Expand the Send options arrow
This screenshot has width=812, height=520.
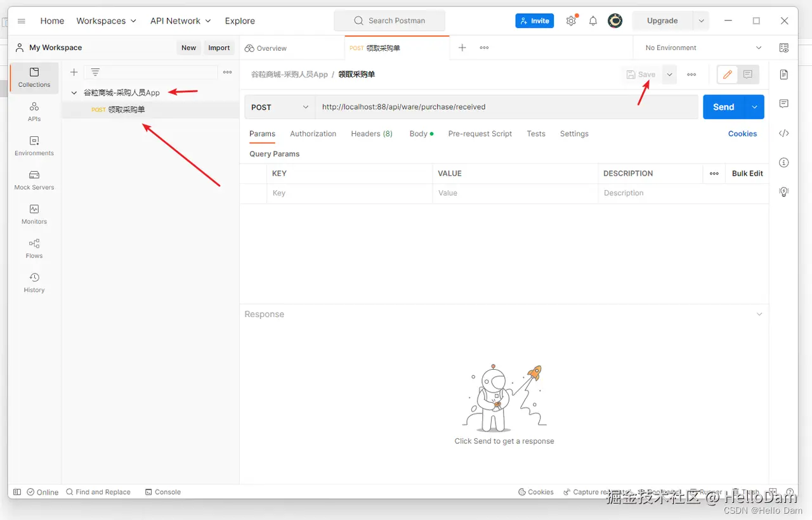pyautogui.click(x=754, y=107)
